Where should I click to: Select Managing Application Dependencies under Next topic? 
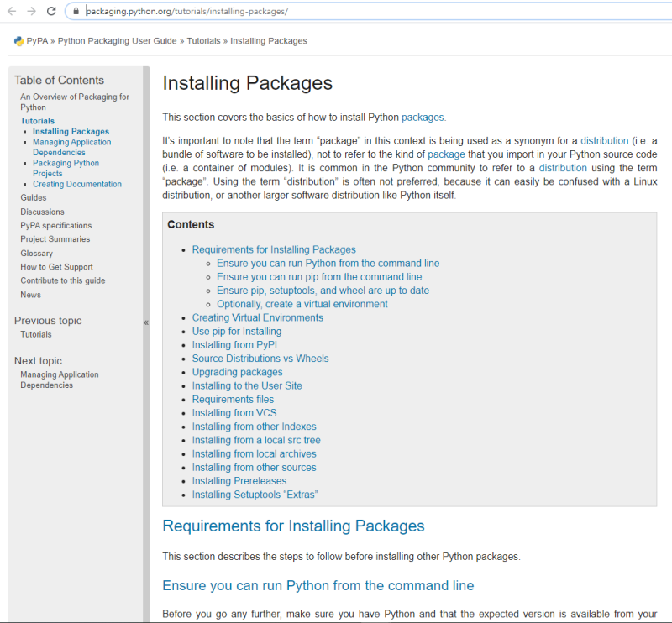point(59,379)
